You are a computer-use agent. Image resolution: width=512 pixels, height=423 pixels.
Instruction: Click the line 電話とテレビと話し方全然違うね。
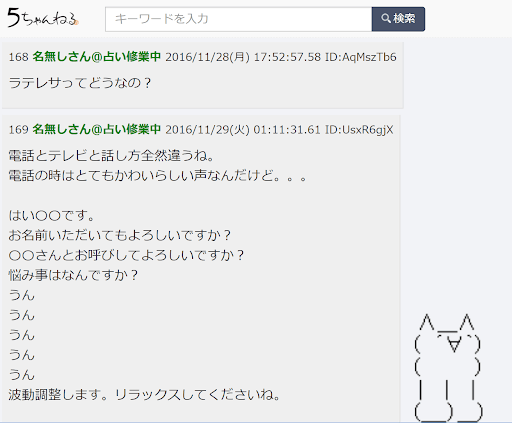tap(112, 156)
